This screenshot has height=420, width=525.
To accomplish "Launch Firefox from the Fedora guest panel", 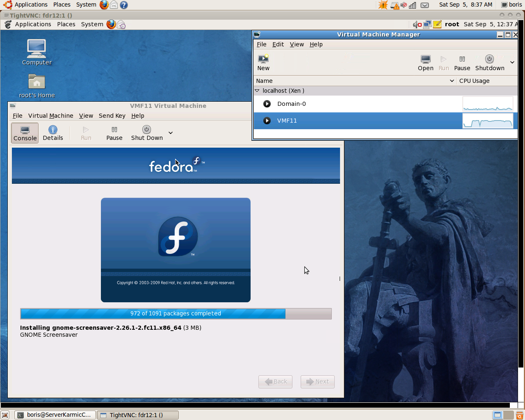I will coord(111,24).
